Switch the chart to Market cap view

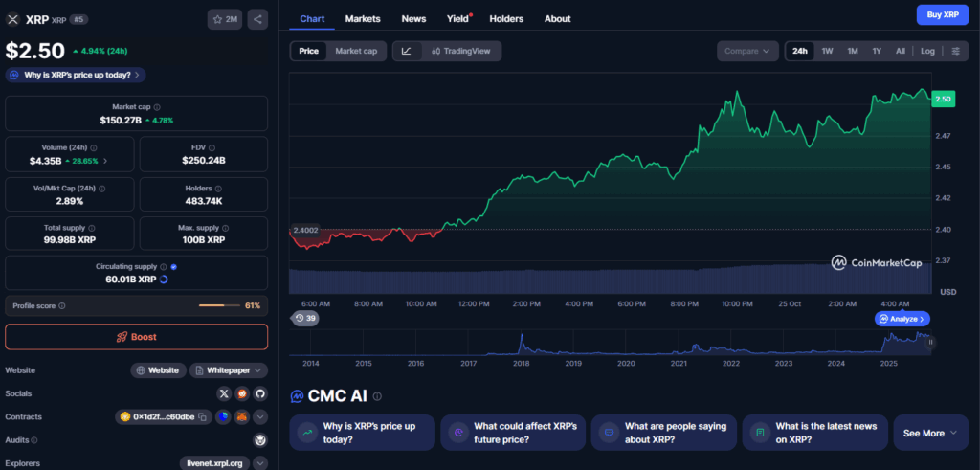coord(355,51)
